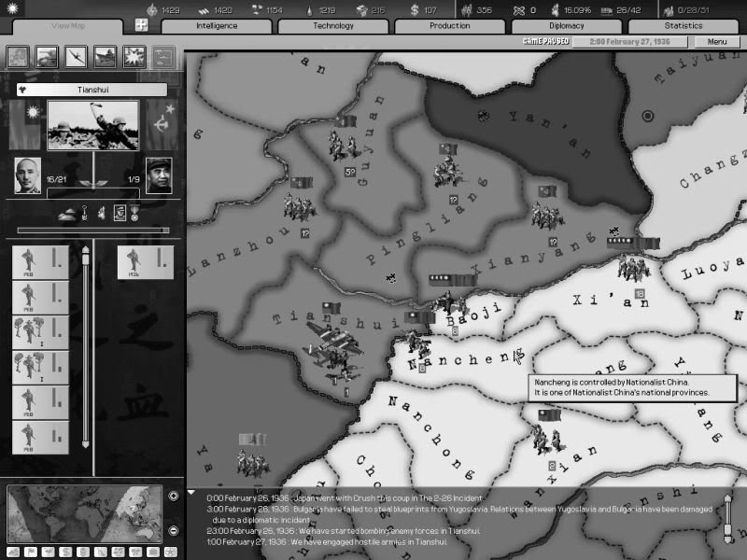Click the medal icon in the Tianshui panel
Screen dimensions: 747x560
(x=134, y=213)
